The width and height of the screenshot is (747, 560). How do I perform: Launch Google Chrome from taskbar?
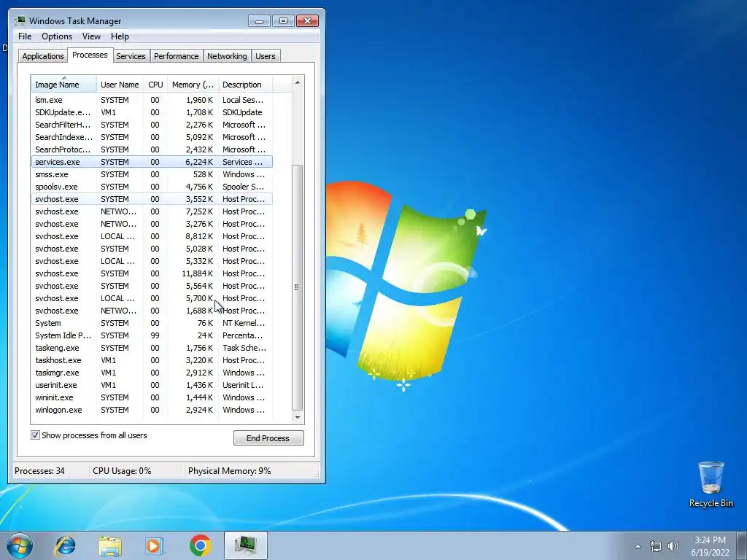click(x=200, y=545)
